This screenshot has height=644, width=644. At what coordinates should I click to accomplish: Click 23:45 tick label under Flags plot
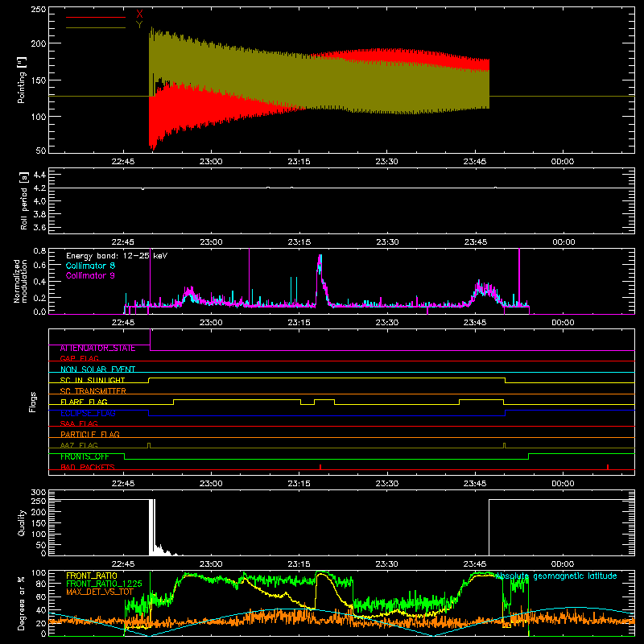click(x=475, y=484)
